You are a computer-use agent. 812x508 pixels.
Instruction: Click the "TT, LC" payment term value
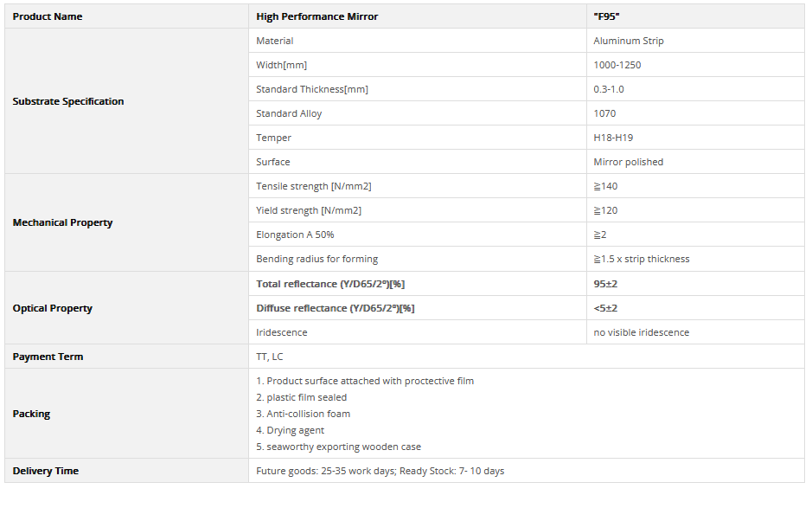(270, 357)
